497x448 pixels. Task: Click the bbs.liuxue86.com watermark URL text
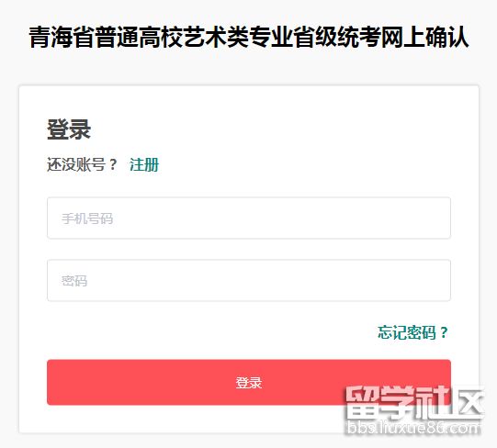[413, 428]
